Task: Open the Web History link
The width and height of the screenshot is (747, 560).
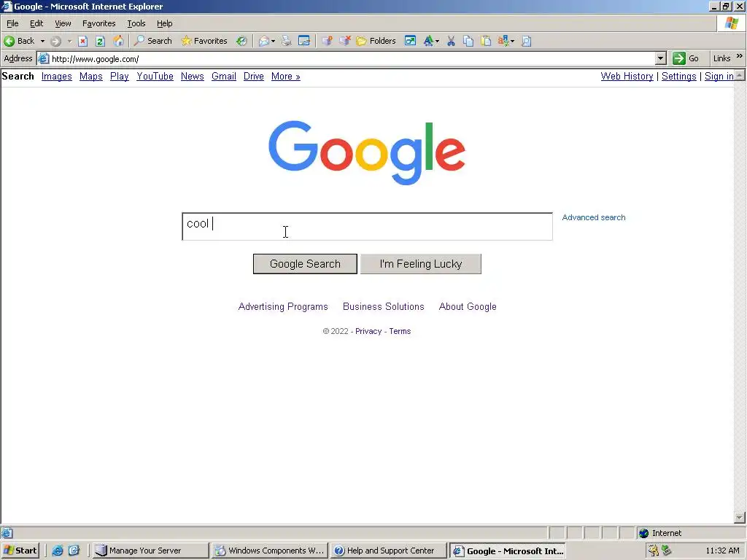Action: [627, 76]
